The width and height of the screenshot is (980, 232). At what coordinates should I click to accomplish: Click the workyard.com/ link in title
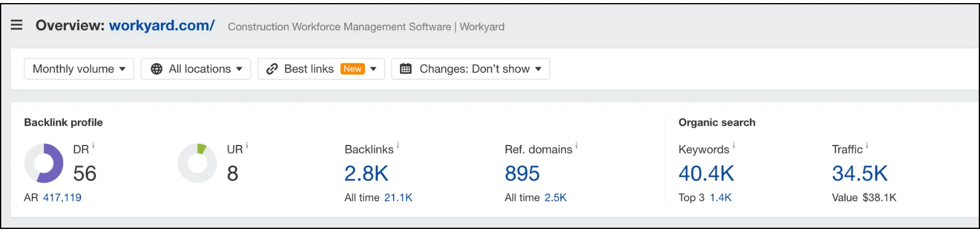tap(162, 25)
